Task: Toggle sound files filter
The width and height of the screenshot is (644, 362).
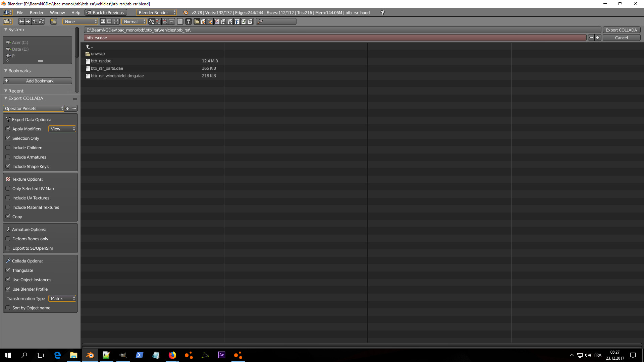Action: coord(244,21)
